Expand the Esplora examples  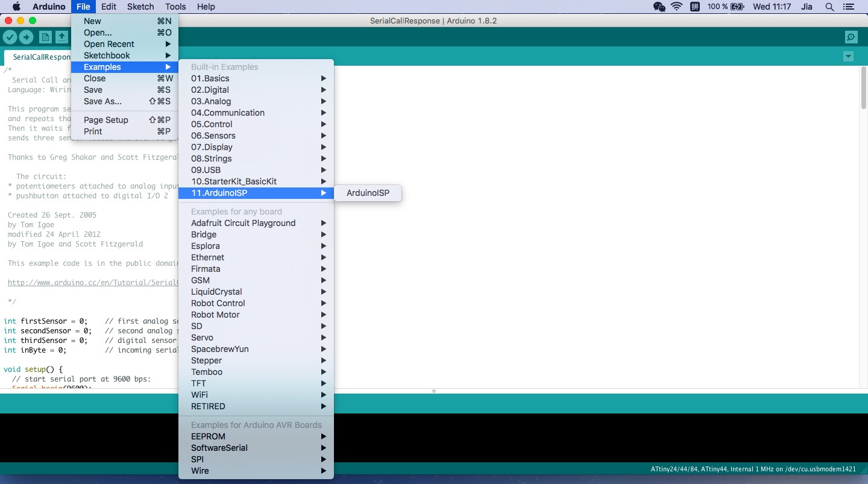(256, 246)
